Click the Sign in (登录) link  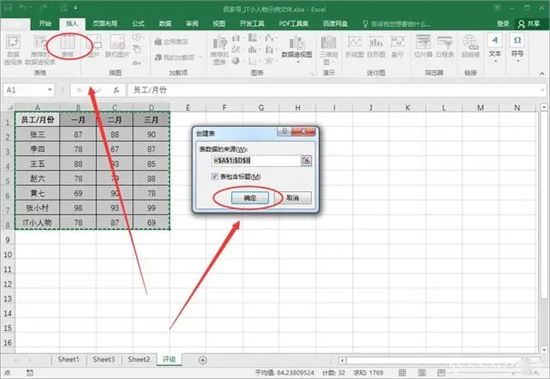[x=503, y=24]
